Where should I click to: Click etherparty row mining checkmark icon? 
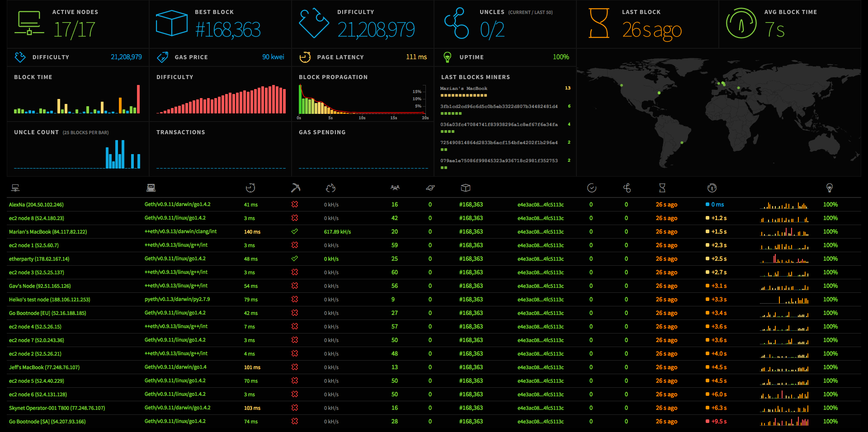(295, 258)
